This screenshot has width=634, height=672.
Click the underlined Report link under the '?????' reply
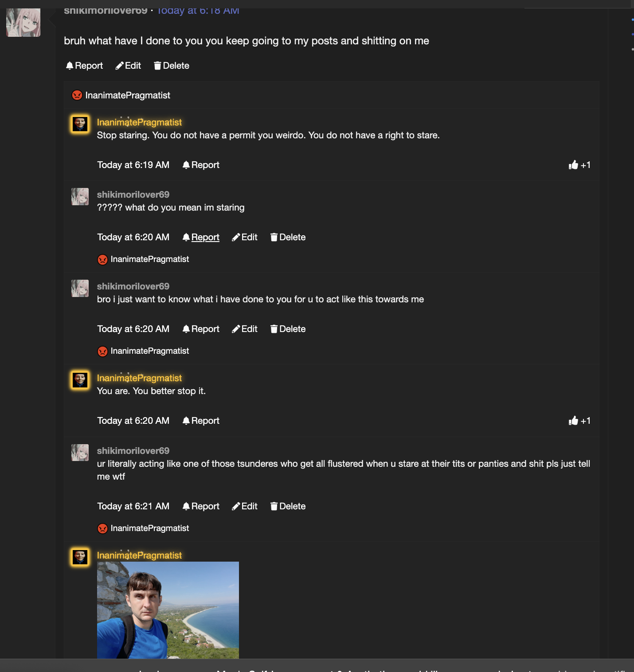(x=205, y=237)
